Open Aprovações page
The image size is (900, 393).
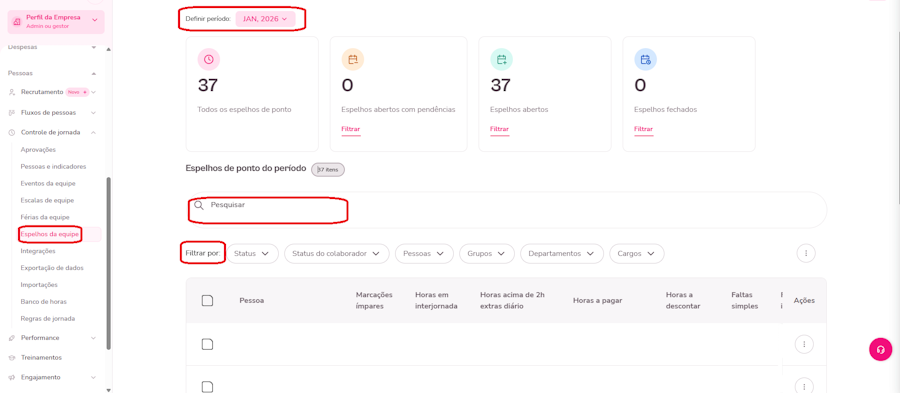pyautogui.click(x=38, y=149)
